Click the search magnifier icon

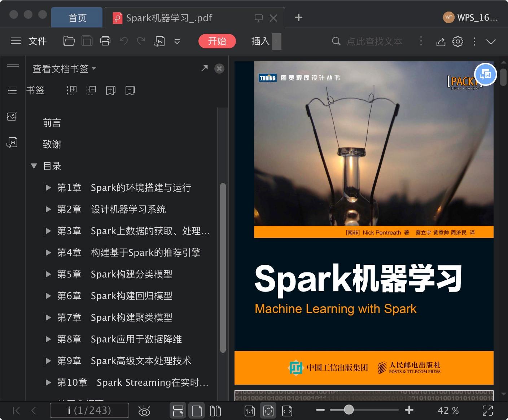click(x=336, y=41)
